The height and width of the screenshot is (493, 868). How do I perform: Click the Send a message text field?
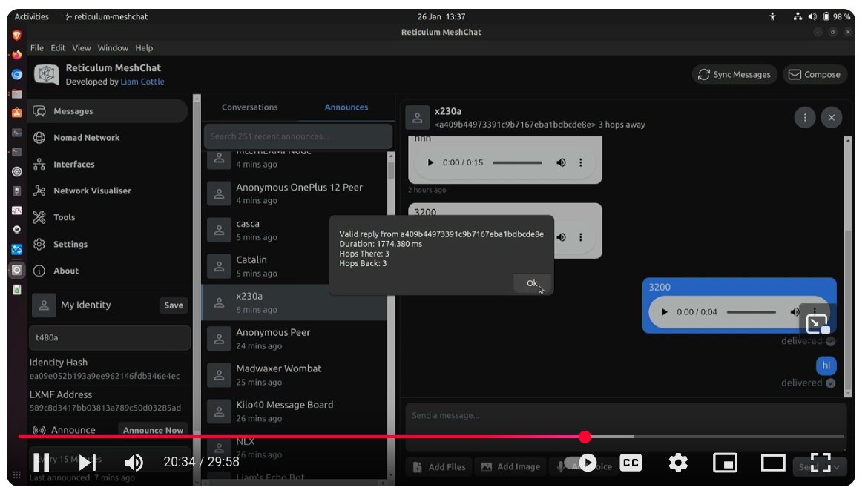click(625, 427)
